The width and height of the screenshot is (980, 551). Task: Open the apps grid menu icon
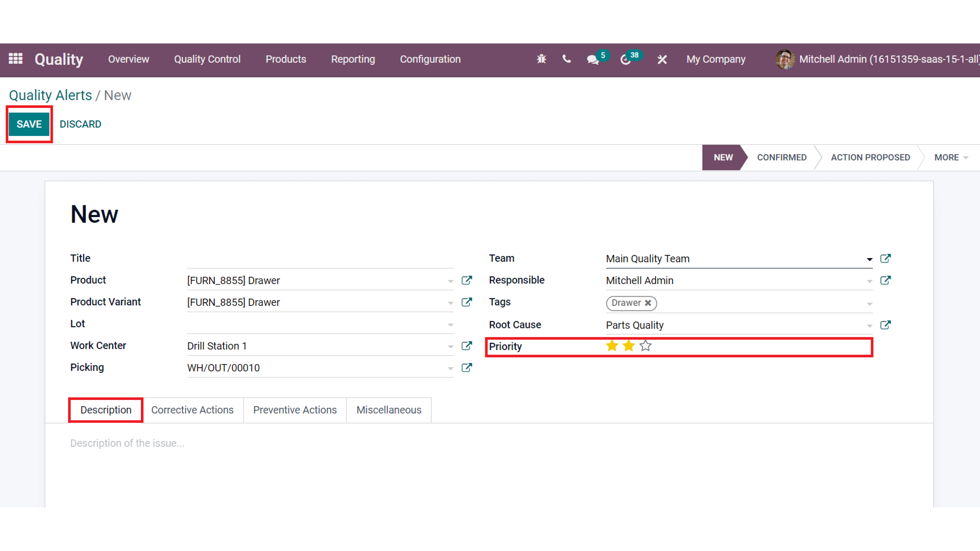pos(16,59)
